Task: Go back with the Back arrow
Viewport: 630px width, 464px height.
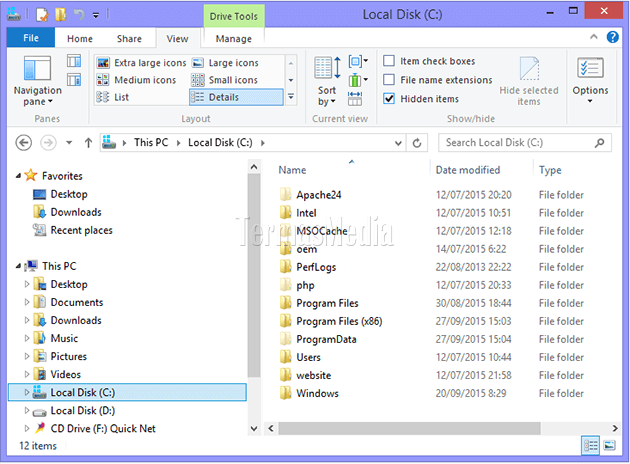Action: [23, 143]
